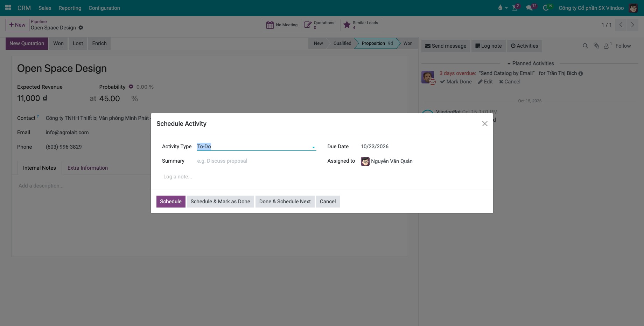Close the Schedule Activity dialog with X
Viewport: 644px width, 326px height.
[485, 124]
